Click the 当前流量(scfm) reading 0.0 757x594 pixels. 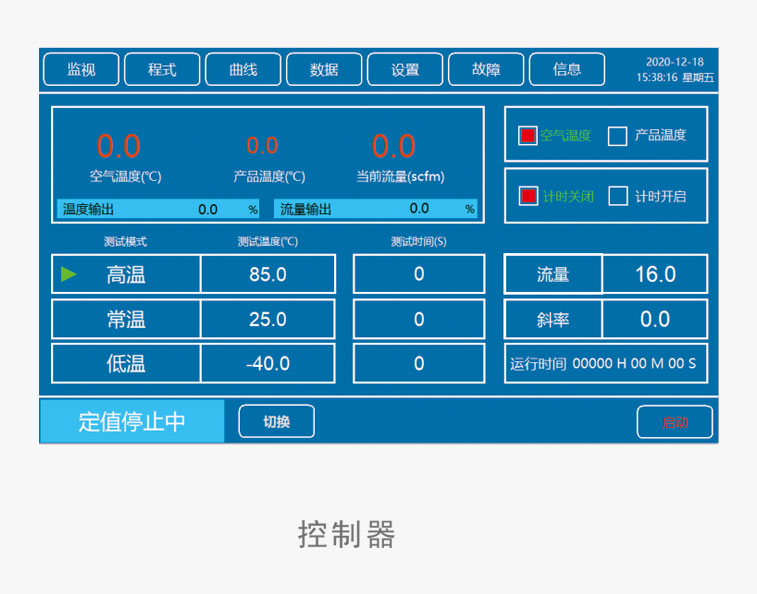coord(393,146)
